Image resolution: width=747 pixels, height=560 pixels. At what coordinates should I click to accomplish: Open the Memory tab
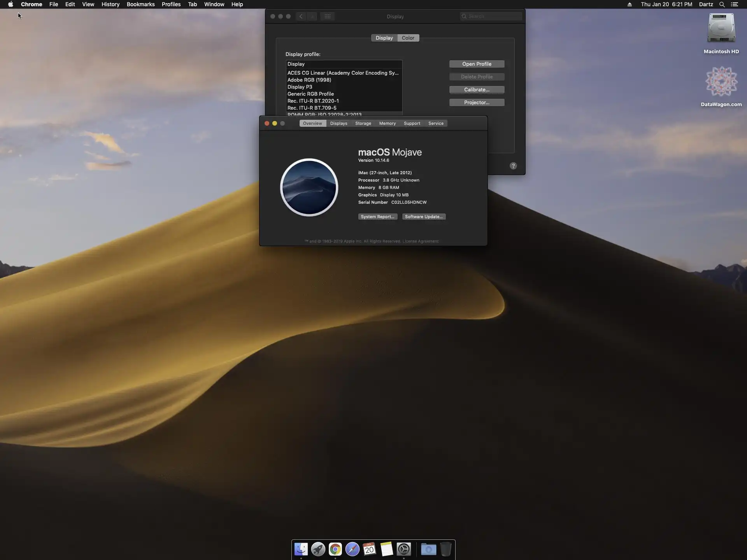387,123
